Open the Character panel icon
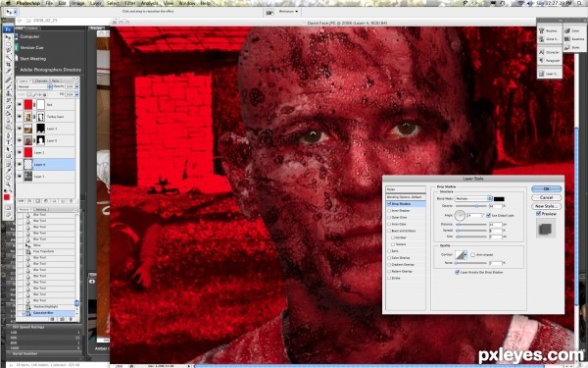The image size is (588, 368). coord(550,52)
